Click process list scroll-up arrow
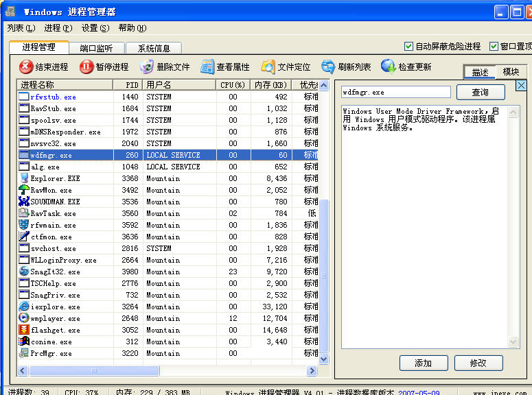Image resolution: width=532 pixels, height=395 pixels. [324, 86]
